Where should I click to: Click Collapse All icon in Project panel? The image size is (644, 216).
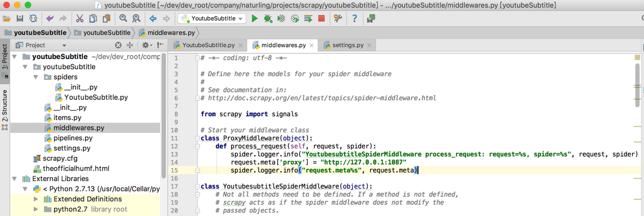pyautogui.click(x=130, y=46)
